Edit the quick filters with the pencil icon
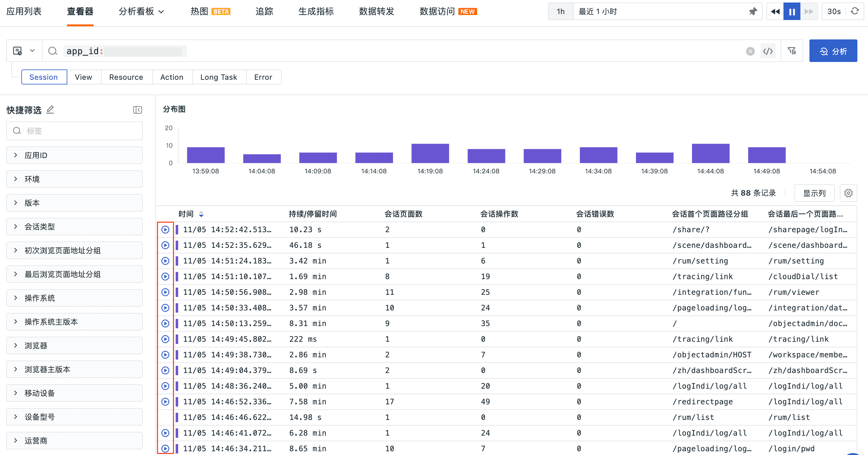The height and width of the screenshot is (455, 868). point(50,110)
